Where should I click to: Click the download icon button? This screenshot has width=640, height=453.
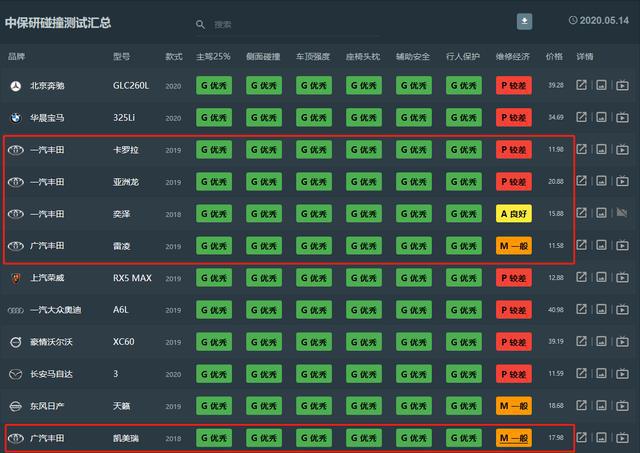point(524,21)
